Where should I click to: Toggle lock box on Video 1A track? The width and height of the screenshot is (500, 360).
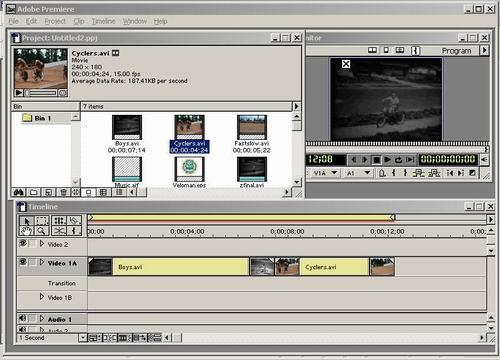tap(33, 262)
